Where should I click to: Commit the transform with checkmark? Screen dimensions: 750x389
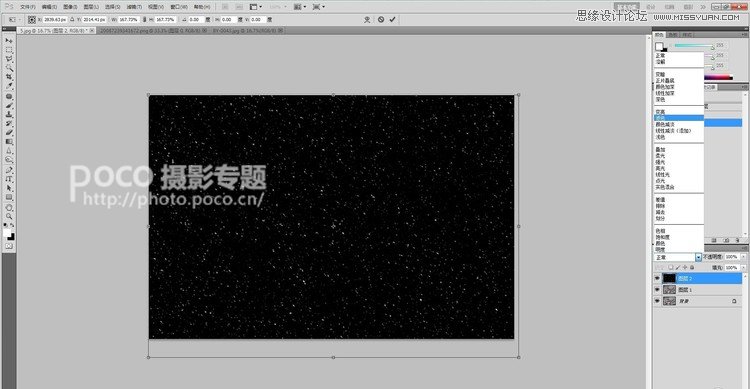(x=393, y=20)
